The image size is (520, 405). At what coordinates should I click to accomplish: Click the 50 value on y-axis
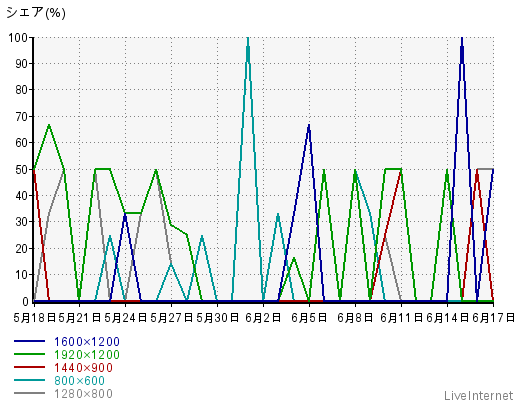[x=22, y=169]
